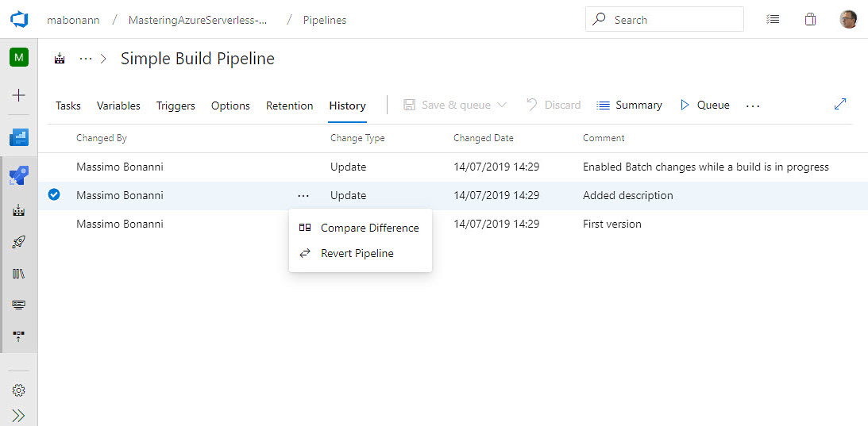Open the Library books sidebar icon
Screen dimensions: 868x426
pyautogui.click(x=19, y=274)
